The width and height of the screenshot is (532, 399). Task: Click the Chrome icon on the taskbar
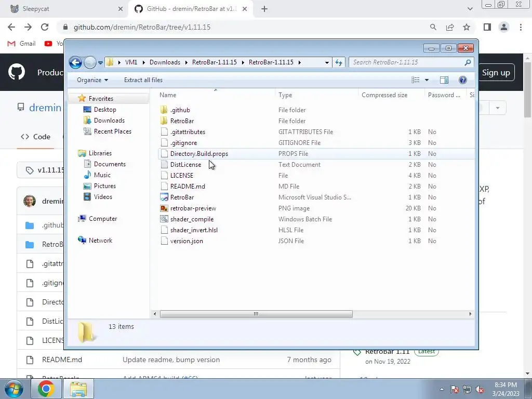(46, 389)
